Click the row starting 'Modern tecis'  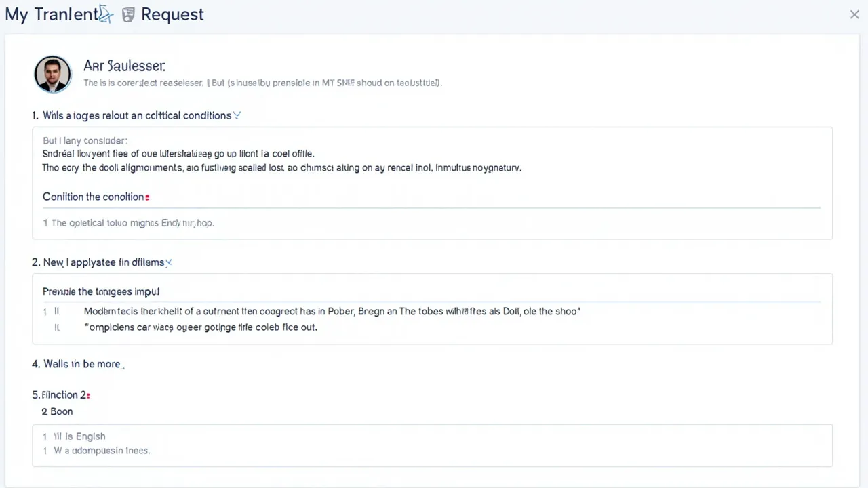pos(332,312)
